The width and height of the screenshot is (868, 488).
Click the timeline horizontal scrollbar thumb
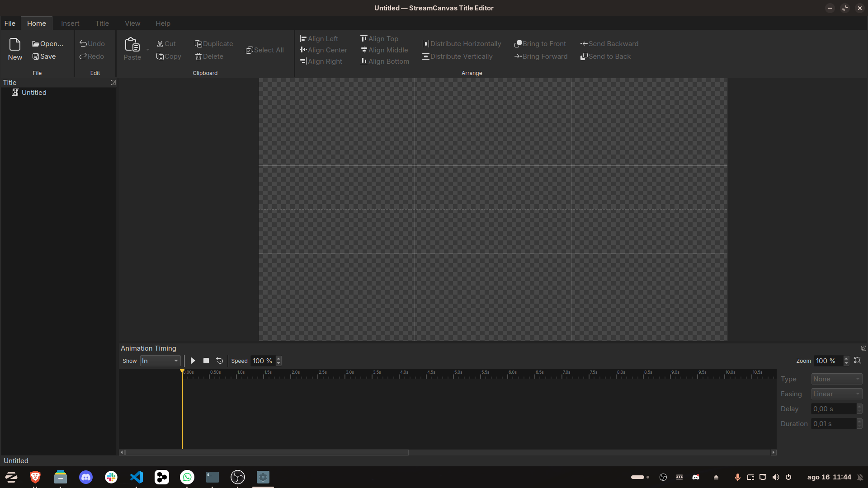(267, 452)
